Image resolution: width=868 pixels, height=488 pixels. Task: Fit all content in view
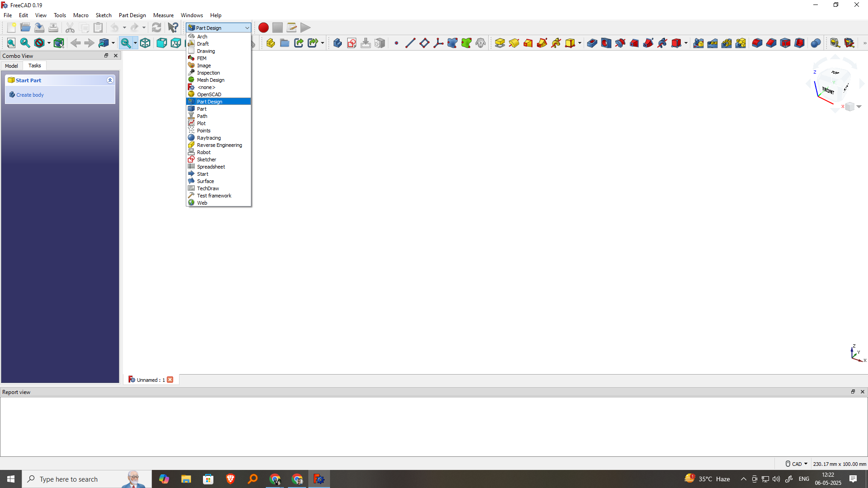[x=11, y=43]
